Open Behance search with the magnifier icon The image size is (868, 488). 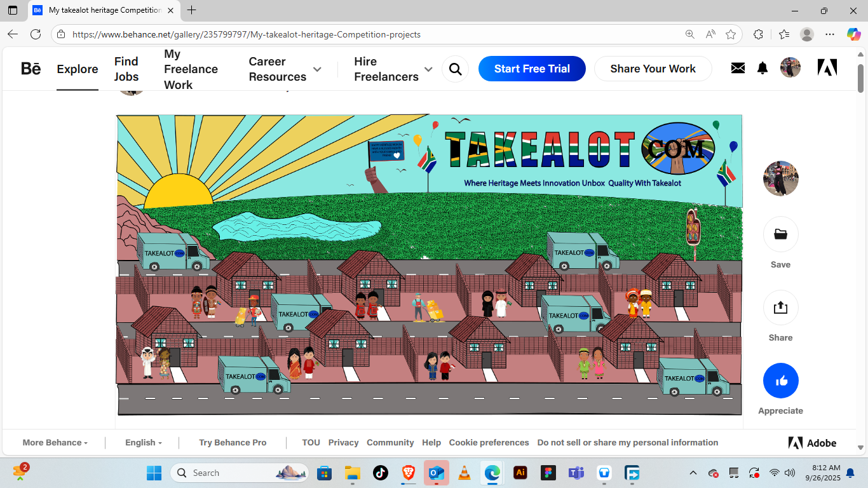(x=455, y=69)
